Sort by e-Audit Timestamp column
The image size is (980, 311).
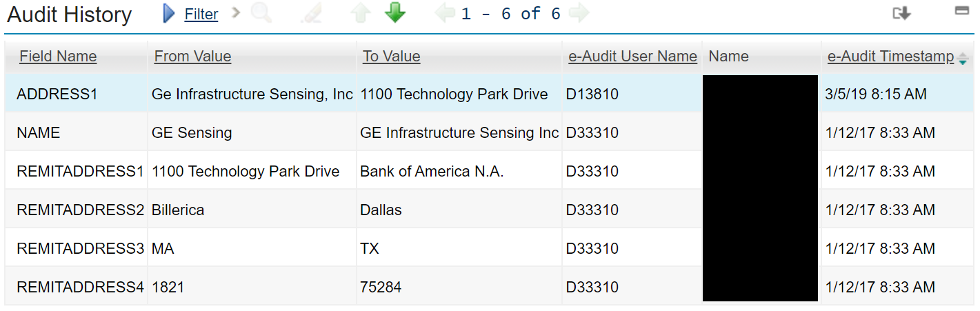tap(890, 57)
